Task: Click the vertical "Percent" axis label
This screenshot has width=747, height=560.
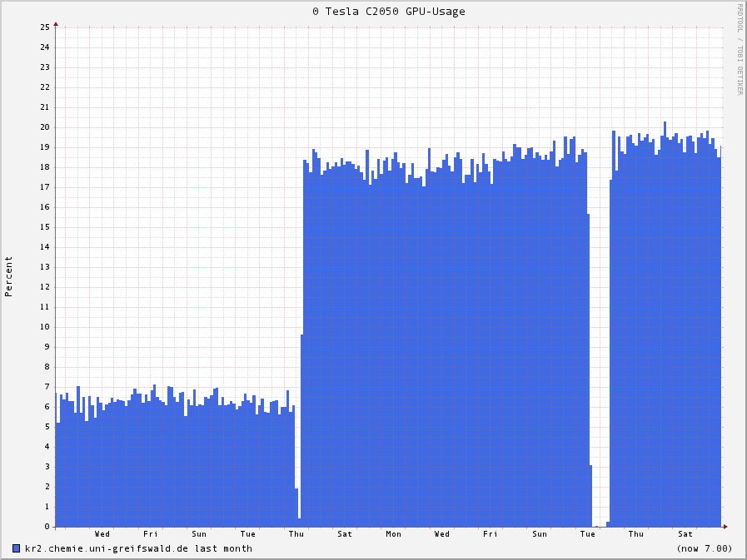Action: 9,276
